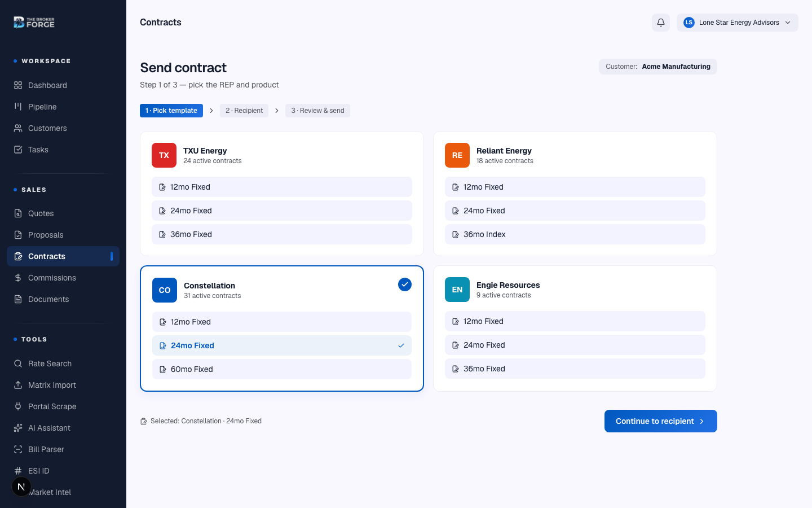This screenshot has height=508, width=812.
Task: Click the TX logo of TXU Energy
Action: (164, 155)
